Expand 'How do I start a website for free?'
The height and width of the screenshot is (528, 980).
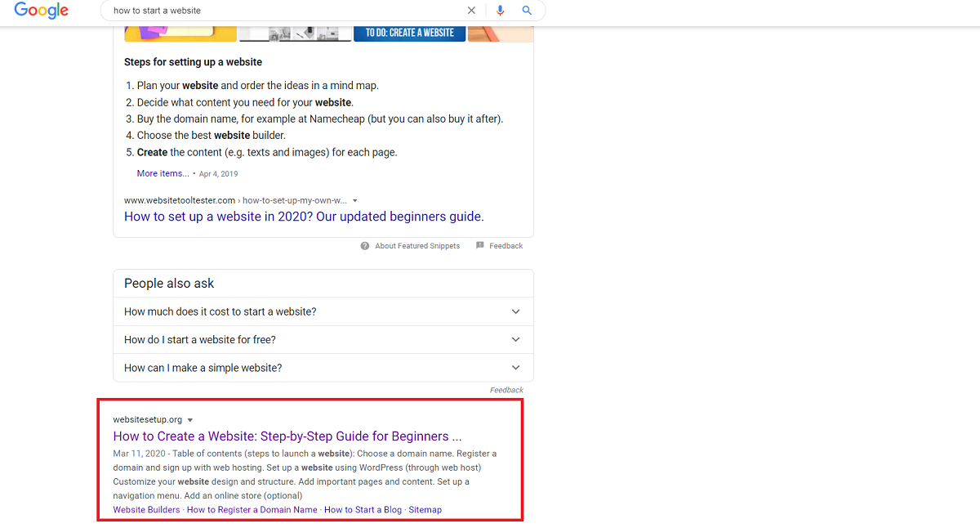[x=323, y=339]
